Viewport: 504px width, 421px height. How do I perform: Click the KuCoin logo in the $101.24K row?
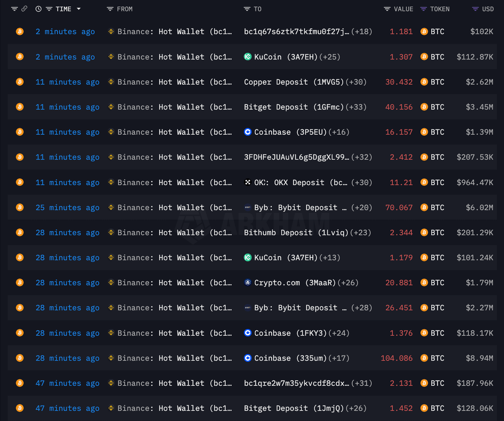[248, 258]
